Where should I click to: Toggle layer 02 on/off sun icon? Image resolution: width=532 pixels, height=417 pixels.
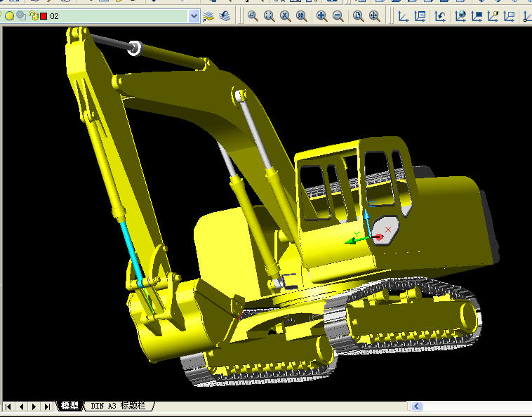tap(10, 15)
